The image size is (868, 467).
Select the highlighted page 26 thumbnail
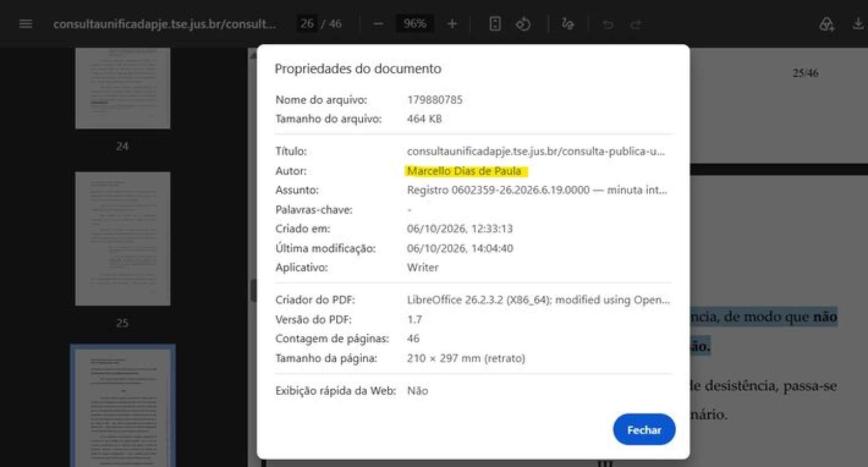coord(123,406)
